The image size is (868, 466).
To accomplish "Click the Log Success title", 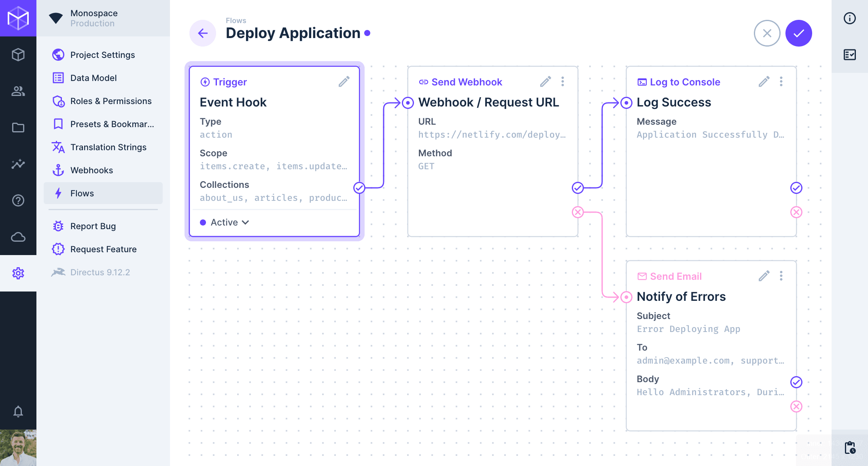I will point(674,102).
